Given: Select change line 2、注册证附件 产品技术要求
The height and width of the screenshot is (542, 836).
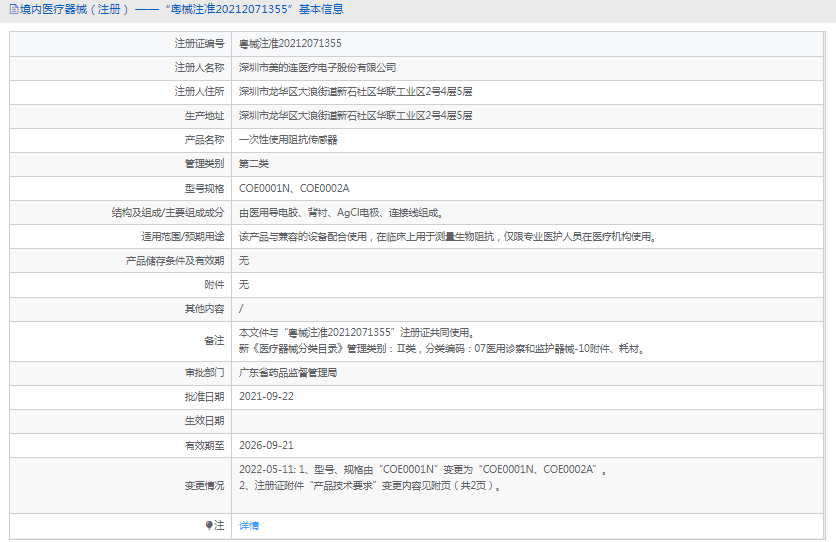Looking at the screenshot, I should [x=371, y=486].
